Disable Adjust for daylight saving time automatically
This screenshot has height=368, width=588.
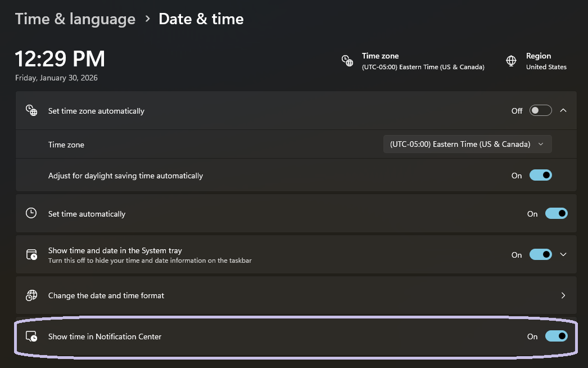click(x=540, y=175)
